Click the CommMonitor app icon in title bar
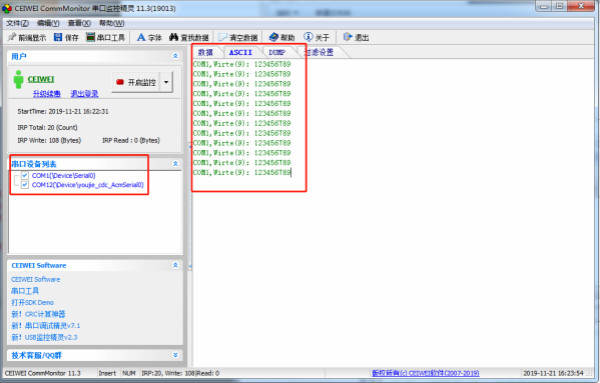 (x=7, y=8)
